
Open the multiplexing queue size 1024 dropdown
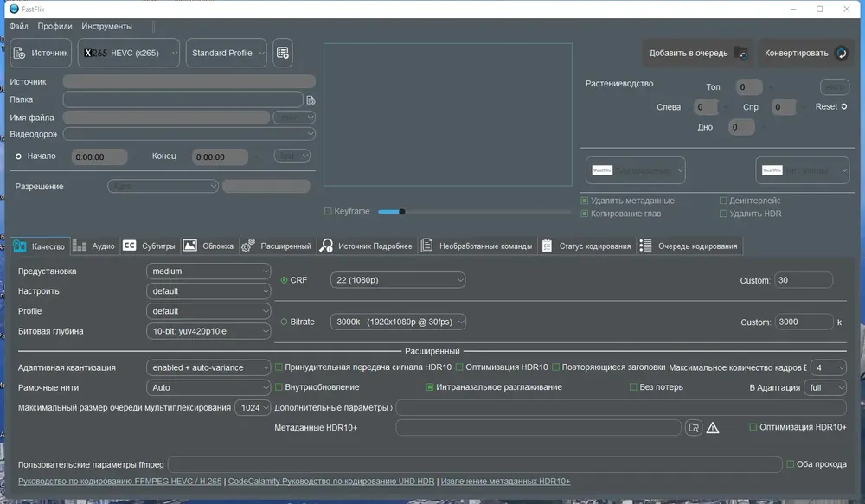pos(253,407)
